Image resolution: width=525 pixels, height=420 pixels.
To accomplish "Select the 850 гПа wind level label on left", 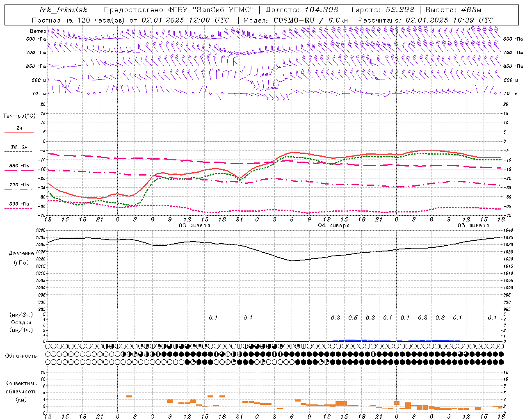I will 36,66.
